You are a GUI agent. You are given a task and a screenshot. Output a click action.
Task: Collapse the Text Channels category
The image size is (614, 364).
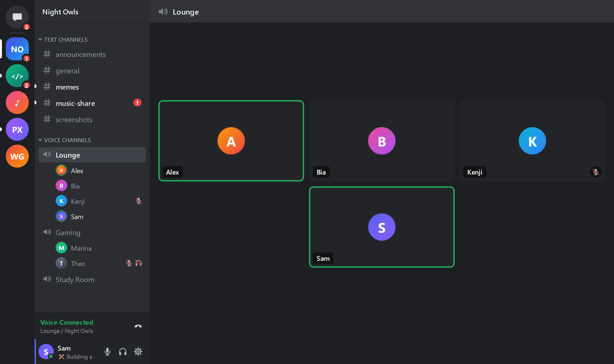point(63,40)
